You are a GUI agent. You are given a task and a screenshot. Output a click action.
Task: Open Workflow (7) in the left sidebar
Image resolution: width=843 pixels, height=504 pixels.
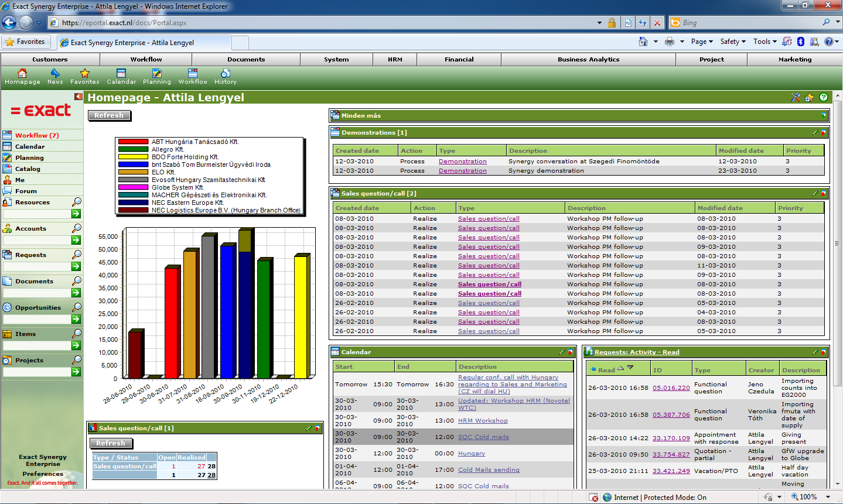(x=37, y=135)
